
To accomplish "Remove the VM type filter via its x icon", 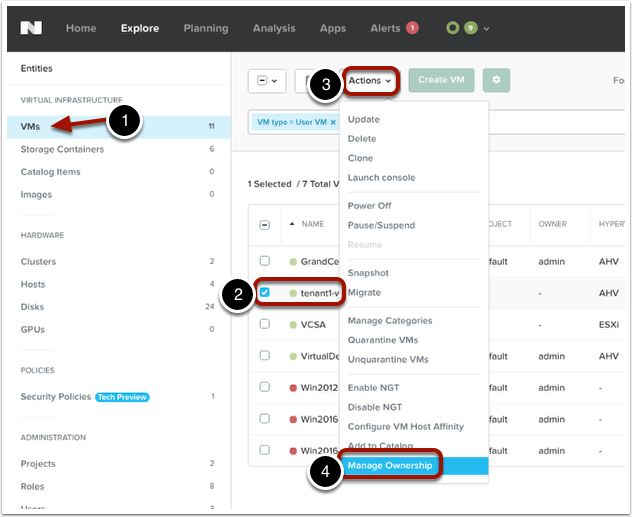I will click(333, 122).
